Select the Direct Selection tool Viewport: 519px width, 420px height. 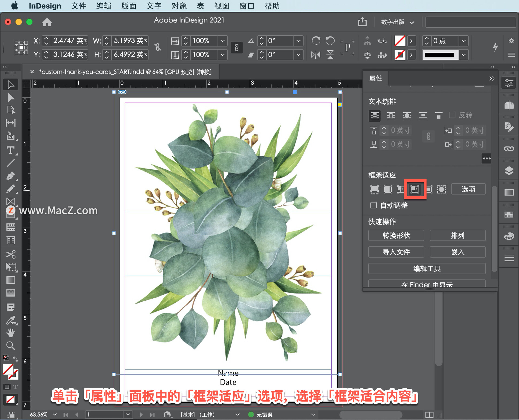[11, 97]
